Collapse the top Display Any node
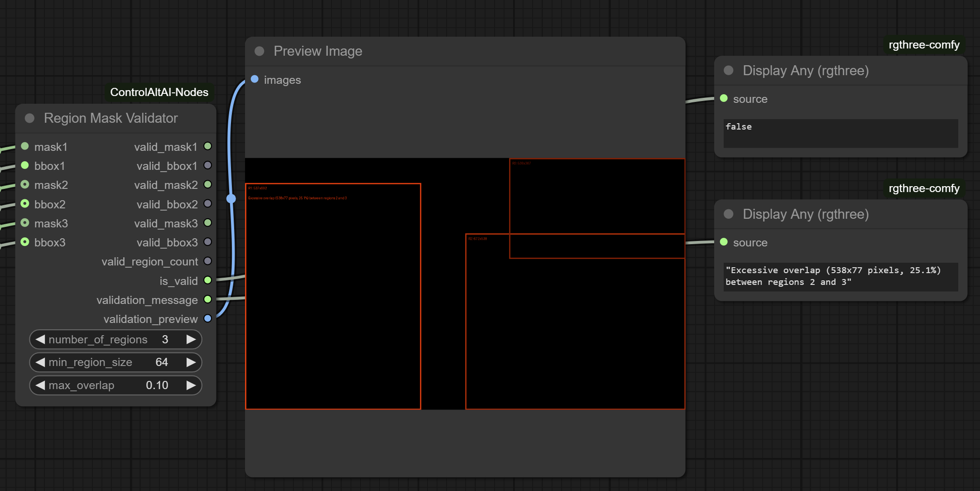The image size is (980, 491). 729,70
